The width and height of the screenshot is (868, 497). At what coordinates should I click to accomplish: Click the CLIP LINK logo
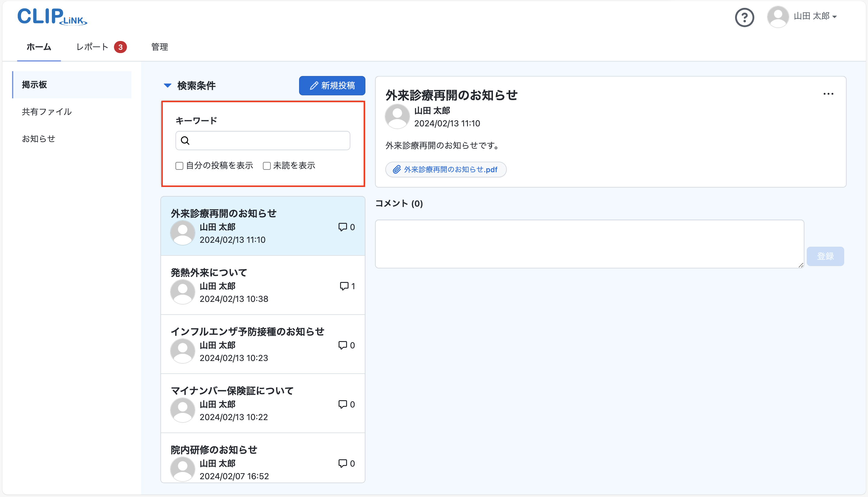click(52, 16)
